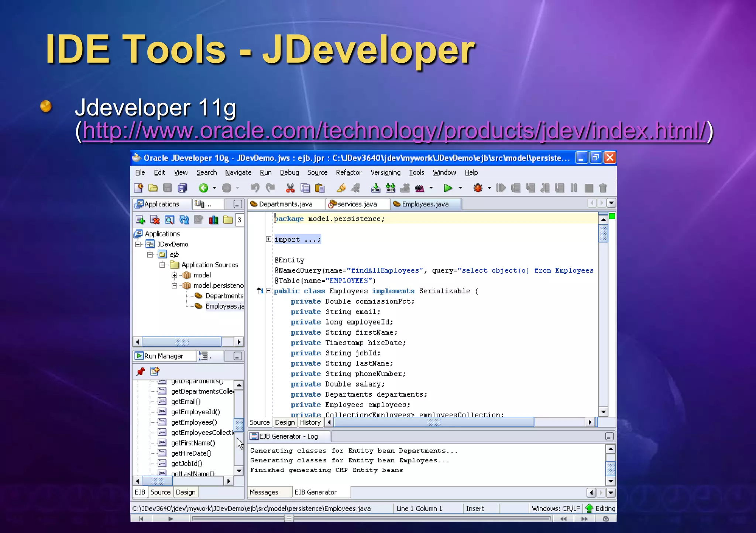Click the play button in the slideshow bar
The width and height of the screenshot is (756, 533).
point(170,519)
